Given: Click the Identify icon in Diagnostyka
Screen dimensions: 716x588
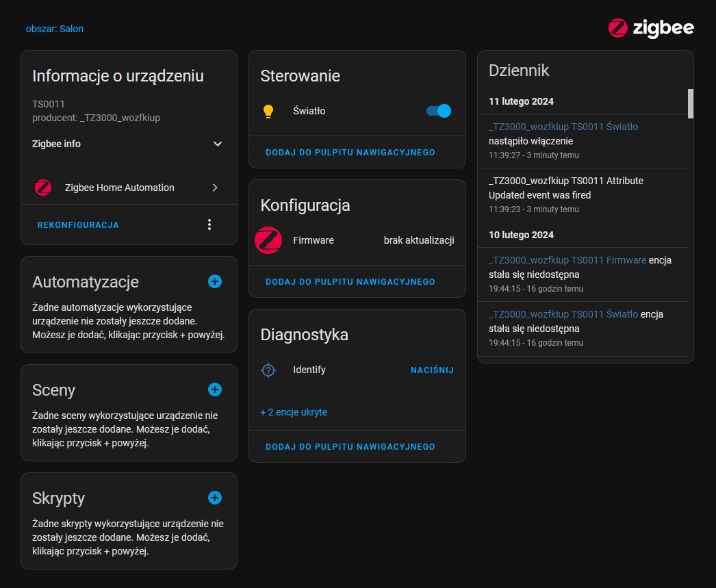Looking at the screenshot, I should 268,370.
